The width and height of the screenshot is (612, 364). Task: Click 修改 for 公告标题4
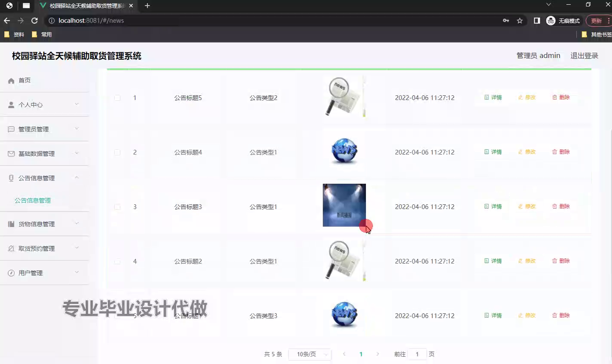[x=526, y=152]
